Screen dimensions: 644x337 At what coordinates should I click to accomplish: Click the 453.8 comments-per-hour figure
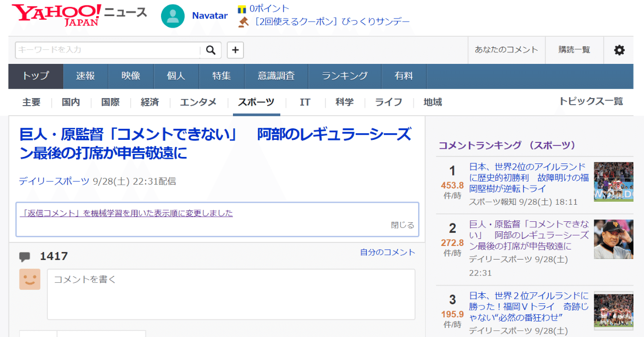tap(452, 185)
